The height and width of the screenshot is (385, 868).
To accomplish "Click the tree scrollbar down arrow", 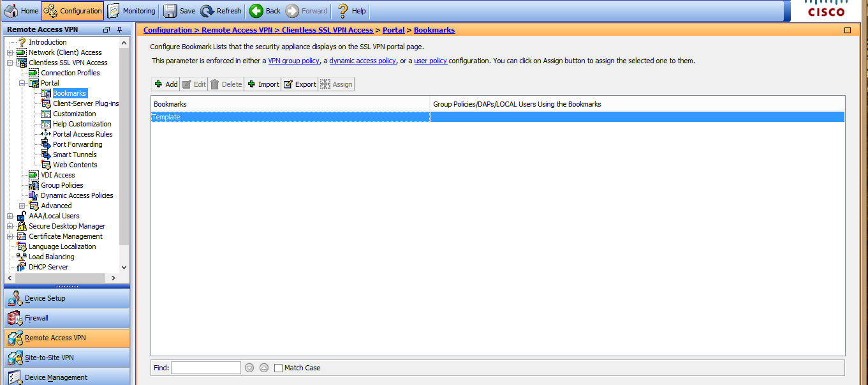I will point(124,268).
